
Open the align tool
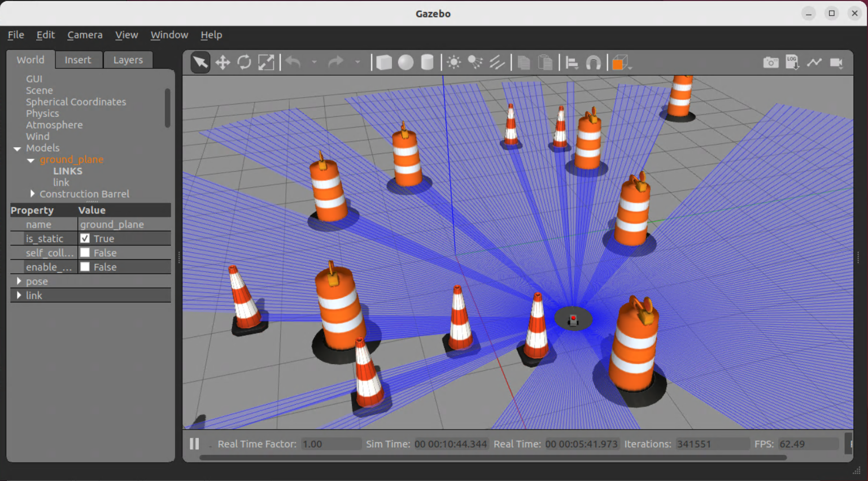pyautogui.click(x=572, y=62)
